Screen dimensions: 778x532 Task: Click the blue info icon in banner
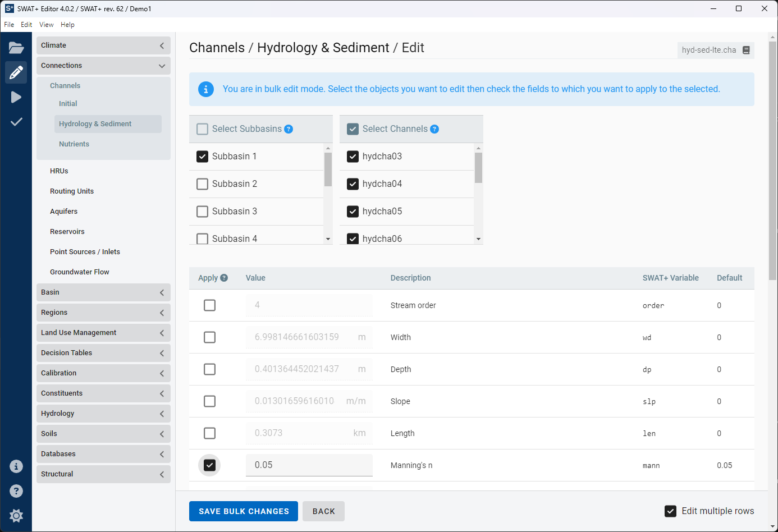(206, 89)
